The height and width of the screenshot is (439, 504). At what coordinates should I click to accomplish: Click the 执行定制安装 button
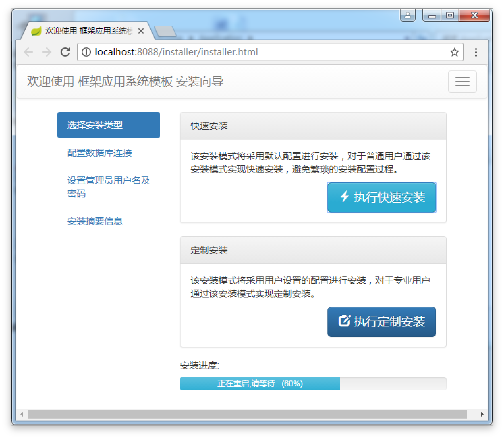(381, 322)
